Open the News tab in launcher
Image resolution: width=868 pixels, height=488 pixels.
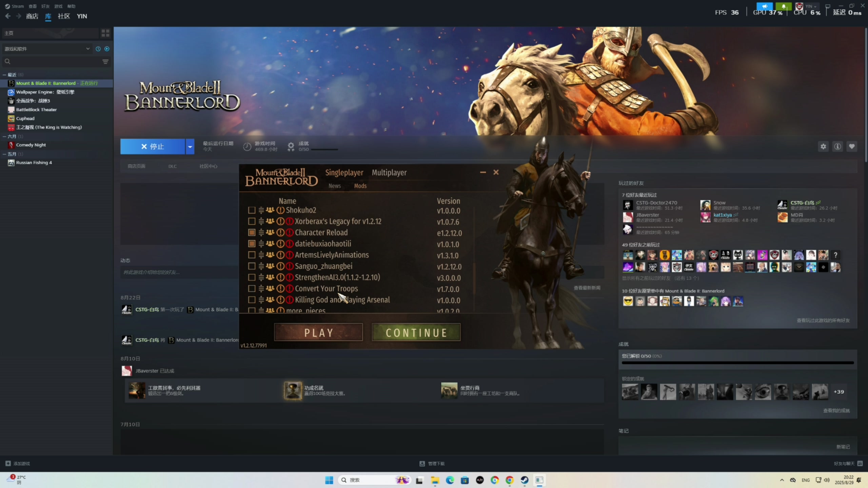335,186
